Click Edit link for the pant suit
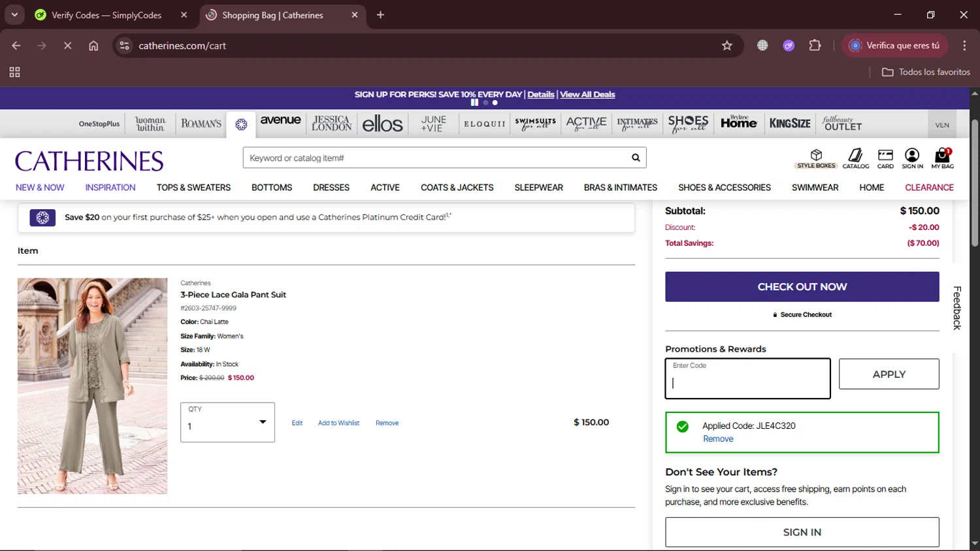This screenshot has height=551, width=980. (297, 423)
